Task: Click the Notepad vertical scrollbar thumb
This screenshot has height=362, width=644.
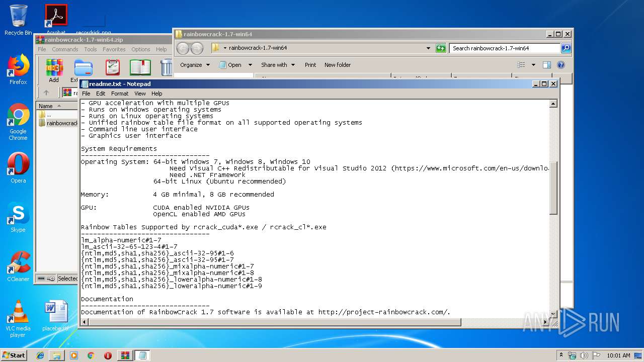Action: pos(553,188)
